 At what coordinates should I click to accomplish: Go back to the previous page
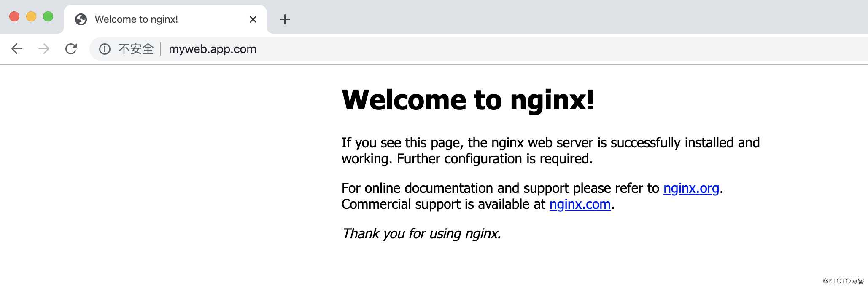pyautogui.click(x=17, y=49)
